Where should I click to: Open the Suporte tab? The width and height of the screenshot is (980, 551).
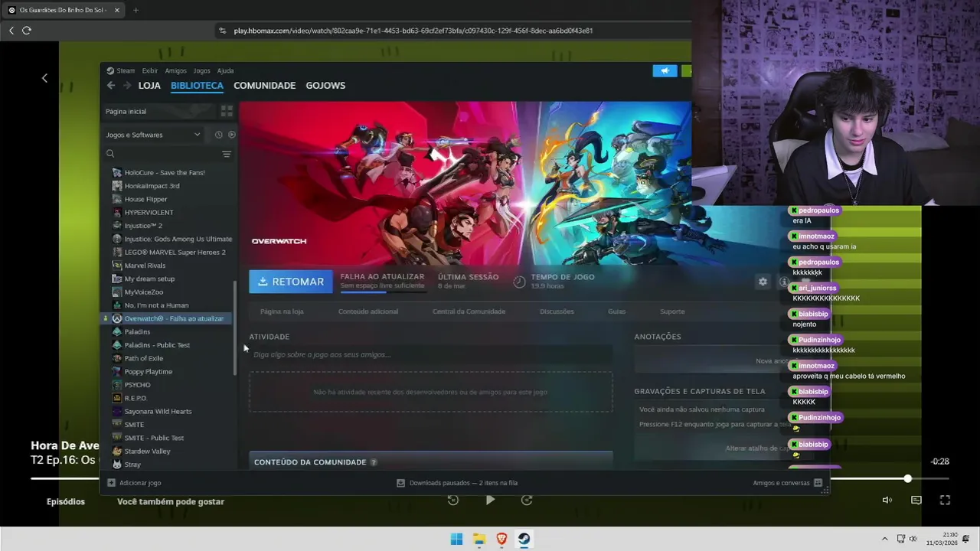(x=672, y=311)
